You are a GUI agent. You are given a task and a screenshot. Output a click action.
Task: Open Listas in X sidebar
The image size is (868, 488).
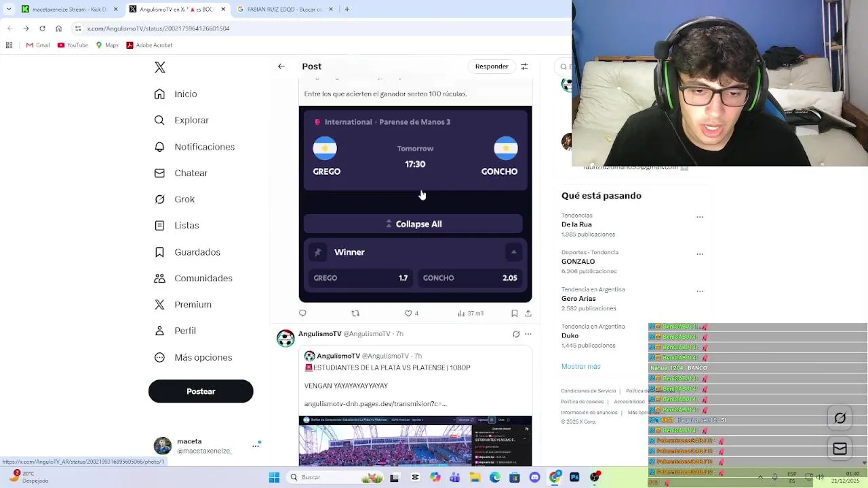(x=176, y=226)
